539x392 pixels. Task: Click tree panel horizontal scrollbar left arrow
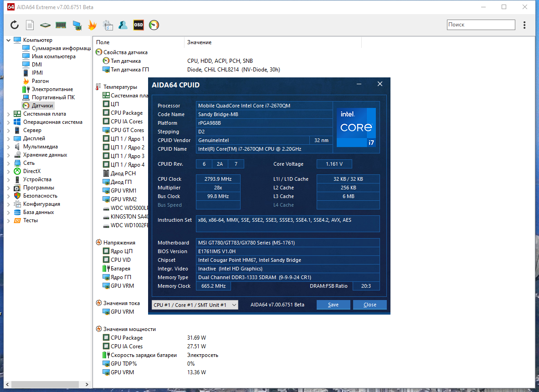pyautogui.click(x=7, y=384)
